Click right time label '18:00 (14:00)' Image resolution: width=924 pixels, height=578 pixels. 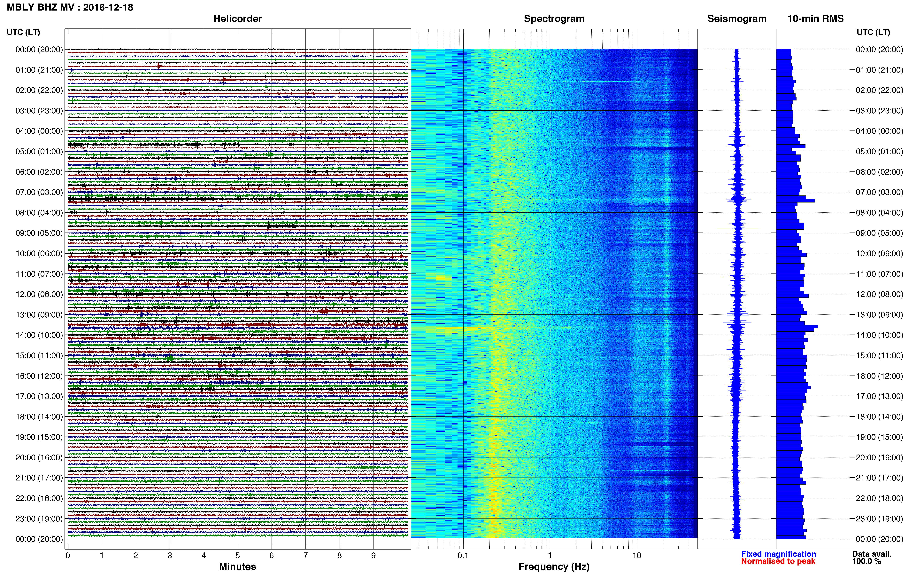[x=879, y=417]
